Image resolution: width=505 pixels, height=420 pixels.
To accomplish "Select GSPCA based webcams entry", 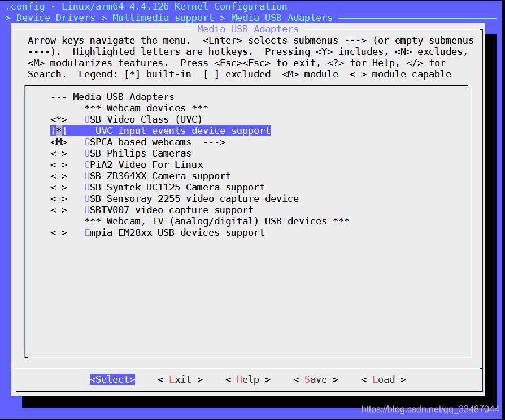I will [x=137, y=142].
